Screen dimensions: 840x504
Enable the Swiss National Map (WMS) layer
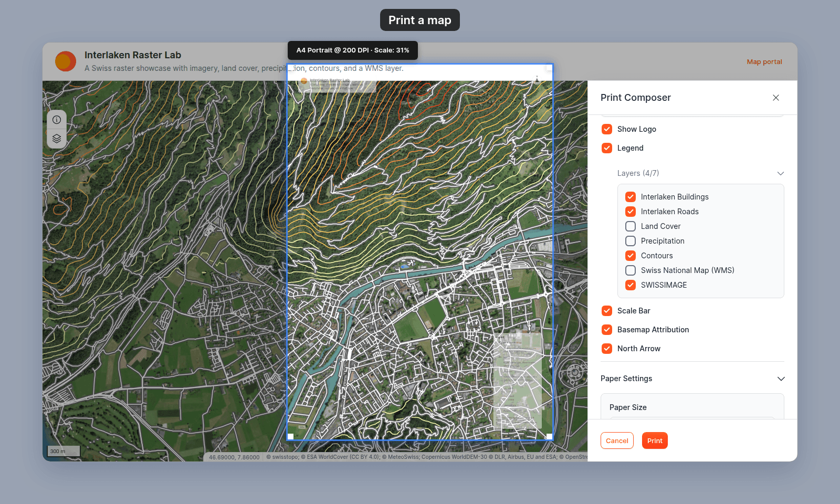pos(631,270)
